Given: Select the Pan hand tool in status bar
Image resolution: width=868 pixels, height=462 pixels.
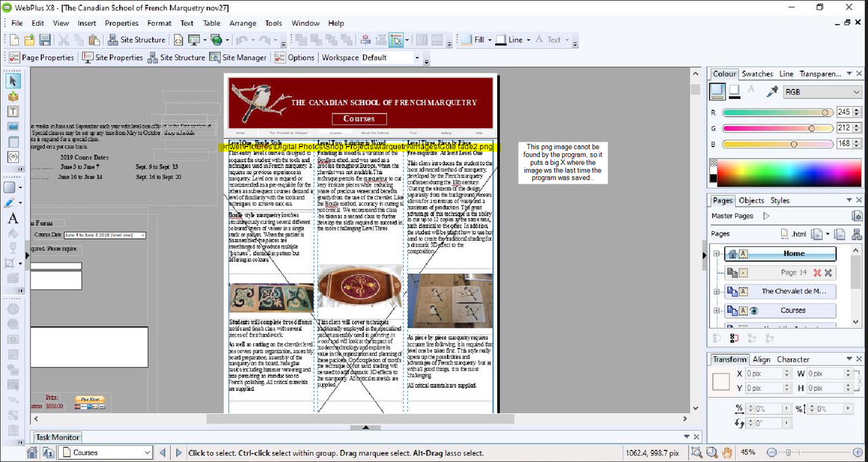Looking at the screenshot, I should [727, 453].
